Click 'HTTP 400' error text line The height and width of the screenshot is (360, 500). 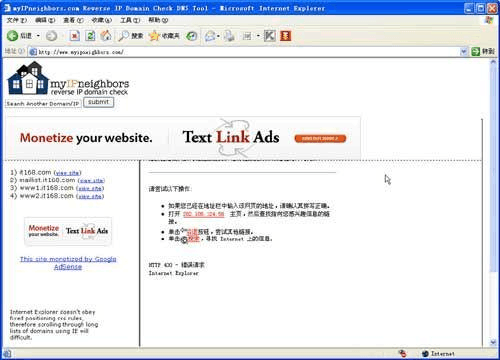[177, 265]
